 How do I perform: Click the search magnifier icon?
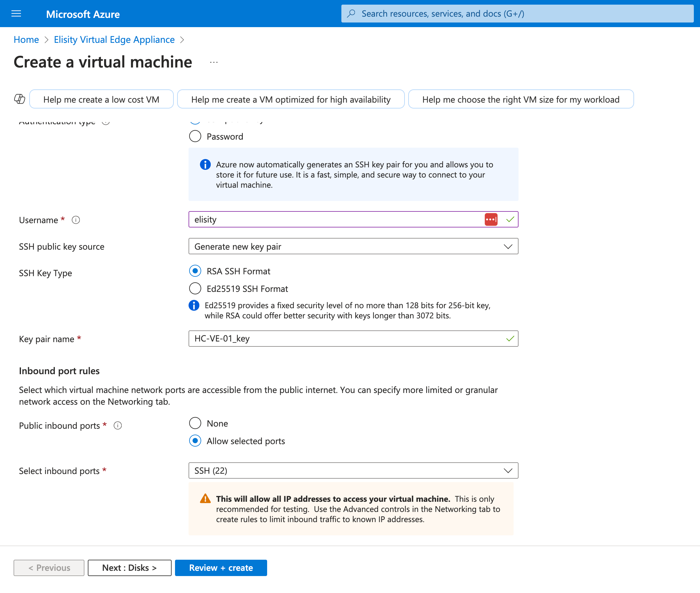pos(352,14)
